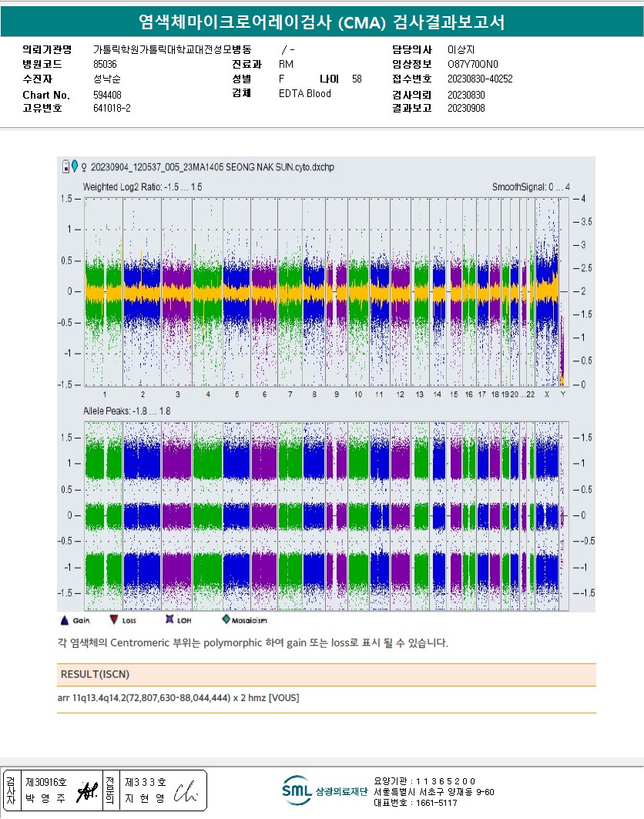Click the blue Gain triangle legend icon
644x819 pixels.
pos(64,619)
